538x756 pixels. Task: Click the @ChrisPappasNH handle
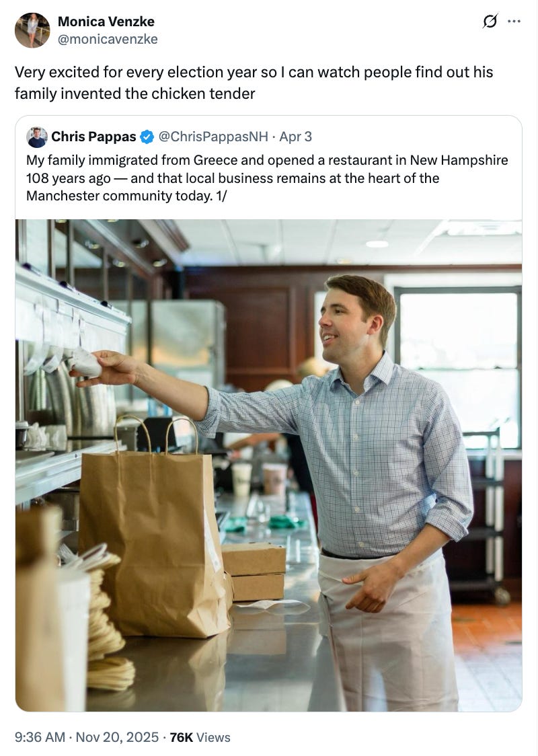[213, 137]
